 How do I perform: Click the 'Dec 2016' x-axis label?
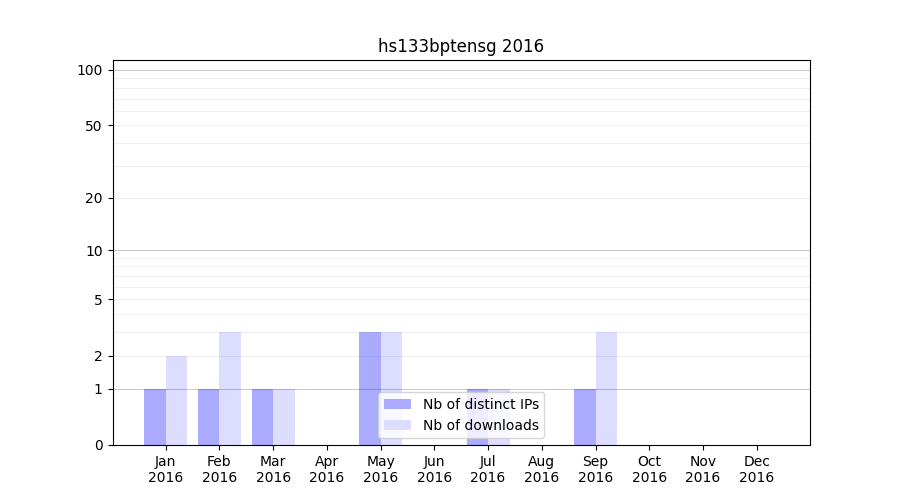(x=756, y=469)
